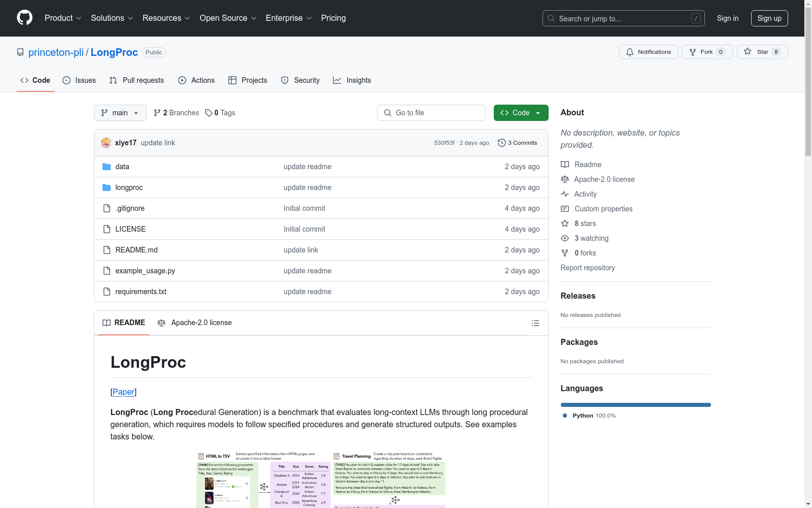
Task: Open the green Code dropdown button
Action: point(521,113)
